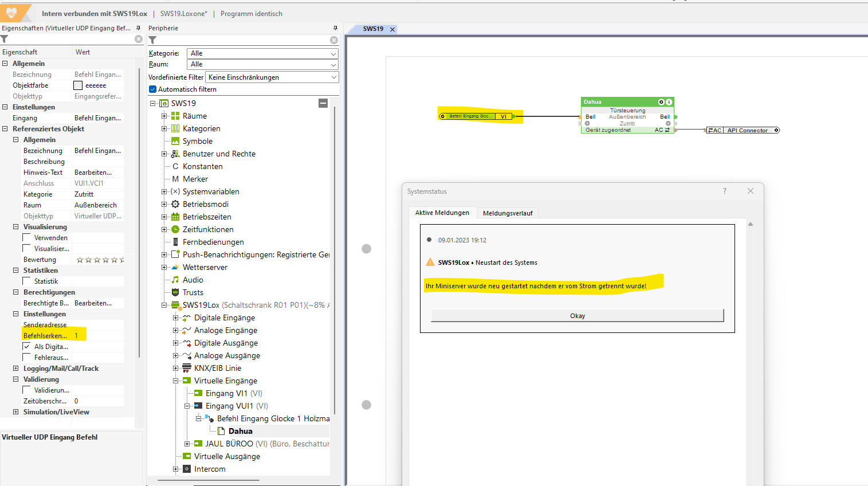Click the Okay button in Systemstatus
The width and height of the screenshot is (868, 486).
click(x=578, y=316)
